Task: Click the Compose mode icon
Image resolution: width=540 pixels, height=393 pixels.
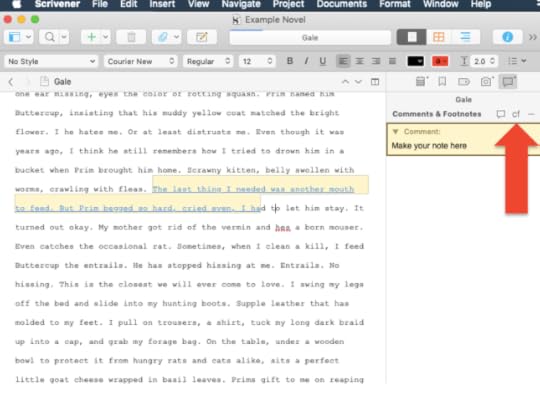Action: tap(202, 37)
